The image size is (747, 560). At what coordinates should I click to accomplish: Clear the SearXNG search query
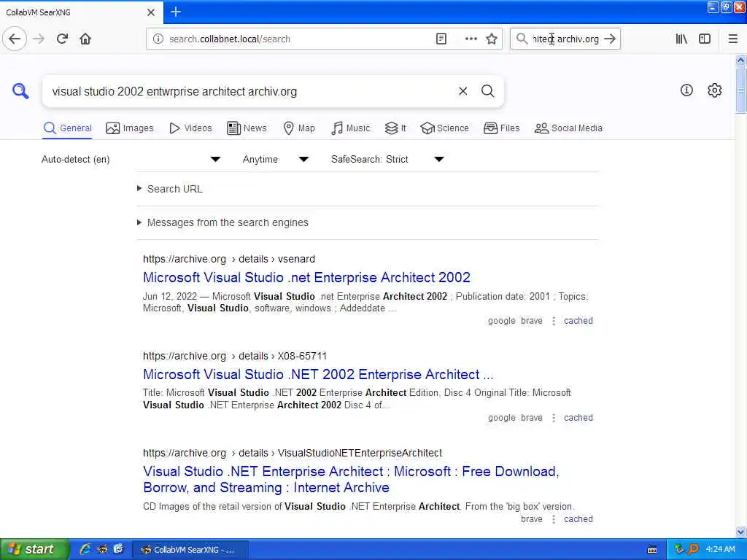coord(462,91)
